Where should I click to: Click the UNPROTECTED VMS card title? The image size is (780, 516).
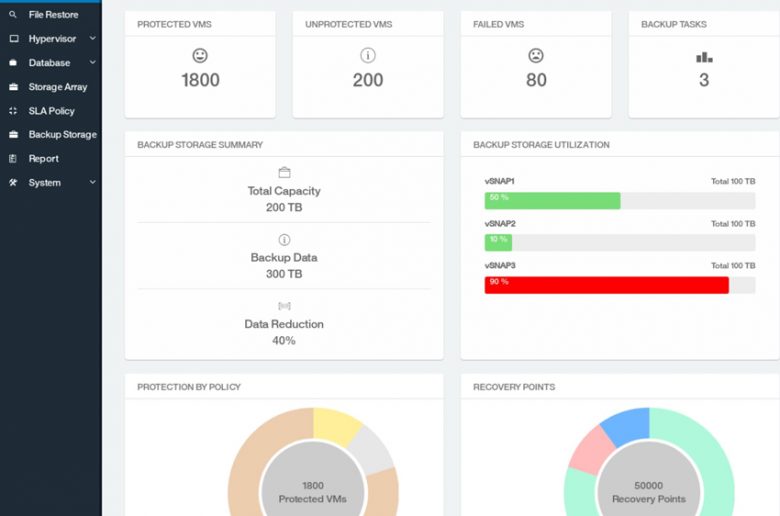pyautogui.click(x=348, y=24)
